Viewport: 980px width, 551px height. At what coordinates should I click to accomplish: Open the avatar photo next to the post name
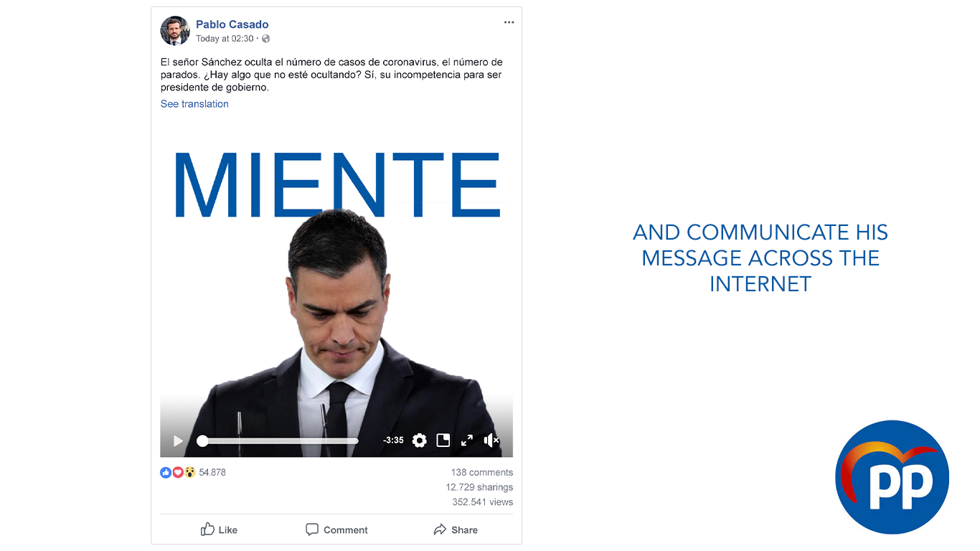coord(175,31)
